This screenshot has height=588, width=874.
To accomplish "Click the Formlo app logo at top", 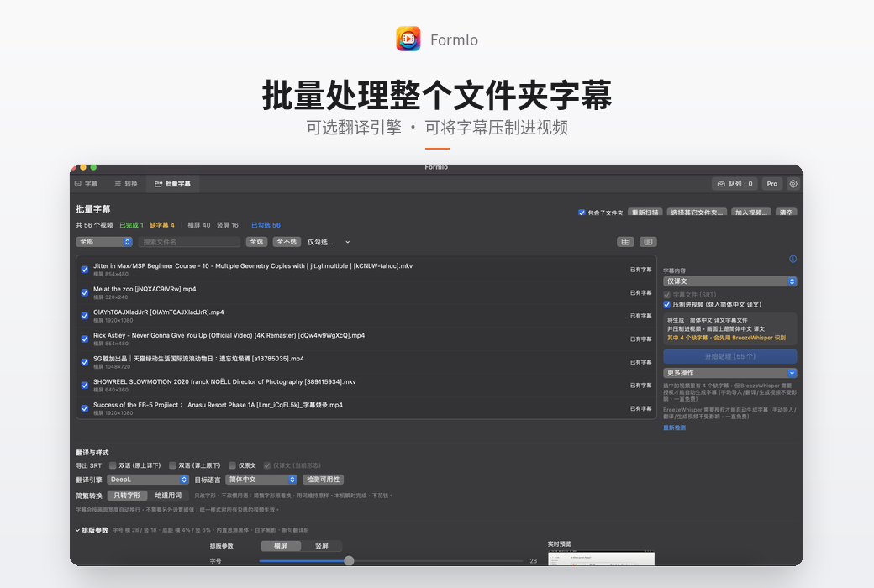I will click(408, 39).
